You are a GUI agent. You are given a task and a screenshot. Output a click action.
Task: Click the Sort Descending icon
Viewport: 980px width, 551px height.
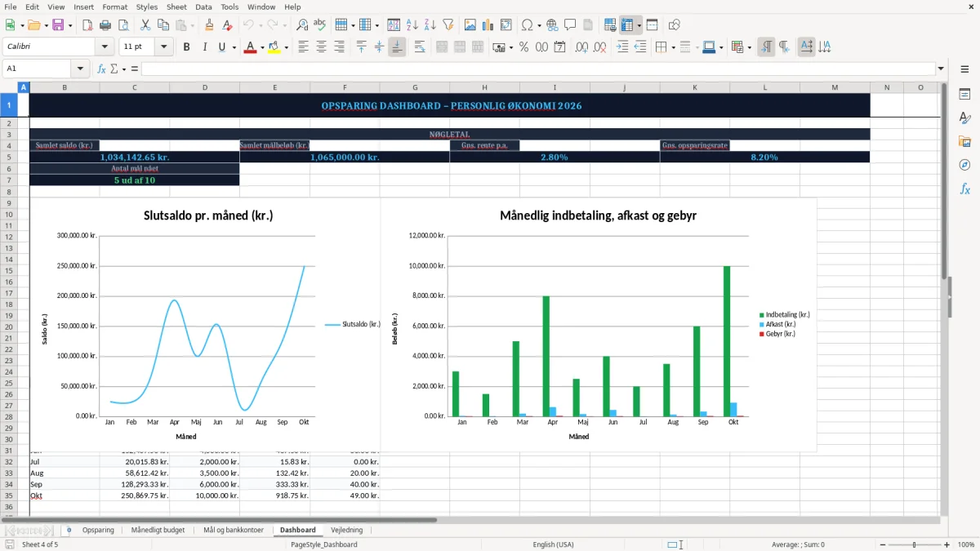(x=430, y=24)
